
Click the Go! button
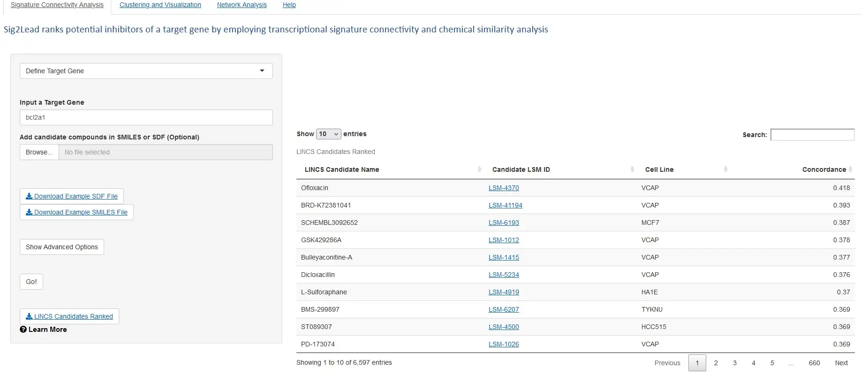coord(31,282)
